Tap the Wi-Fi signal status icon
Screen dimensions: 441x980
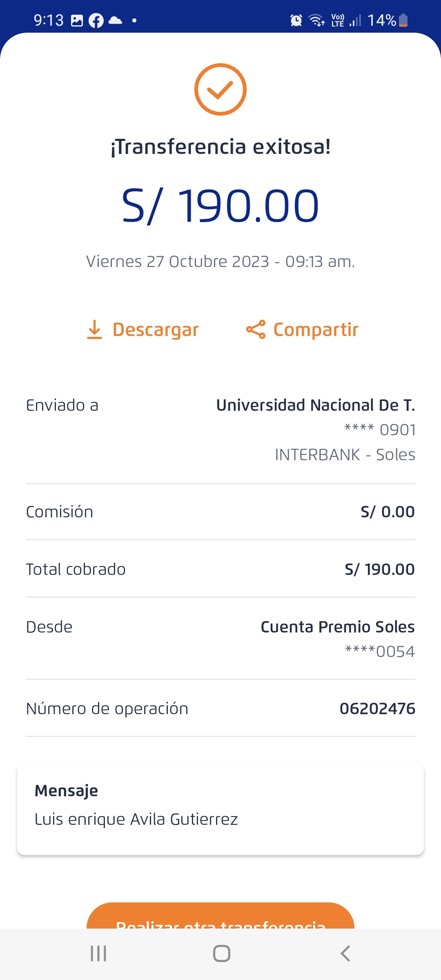coord(316,20)
